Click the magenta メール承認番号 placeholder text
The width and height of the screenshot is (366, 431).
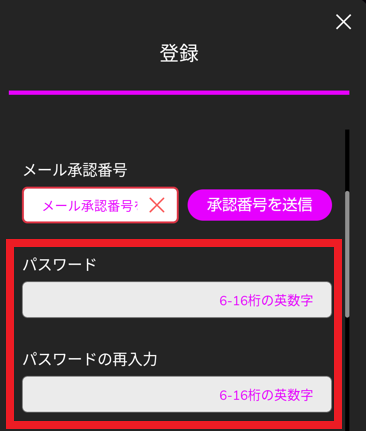(90, 206)
